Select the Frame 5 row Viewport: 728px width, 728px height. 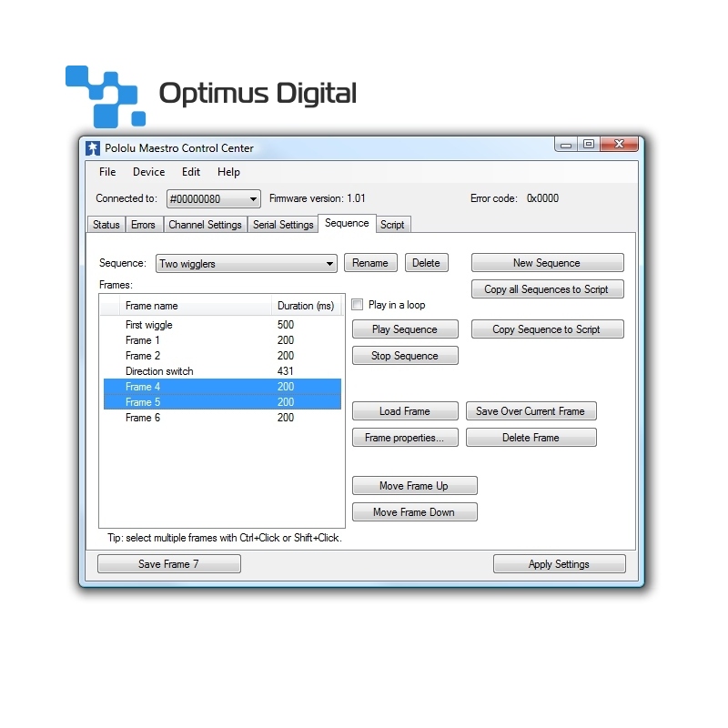(x=222, y=402)
